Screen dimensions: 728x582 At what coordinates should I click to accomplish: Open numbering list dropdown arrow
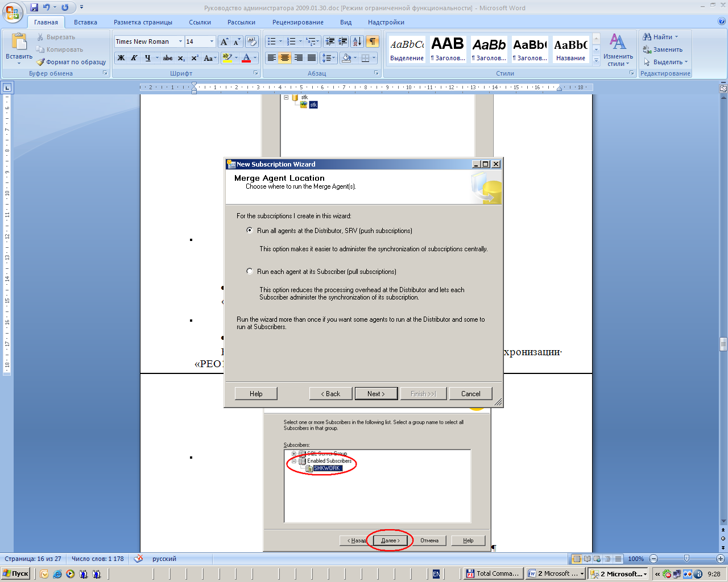click(300, 41)
